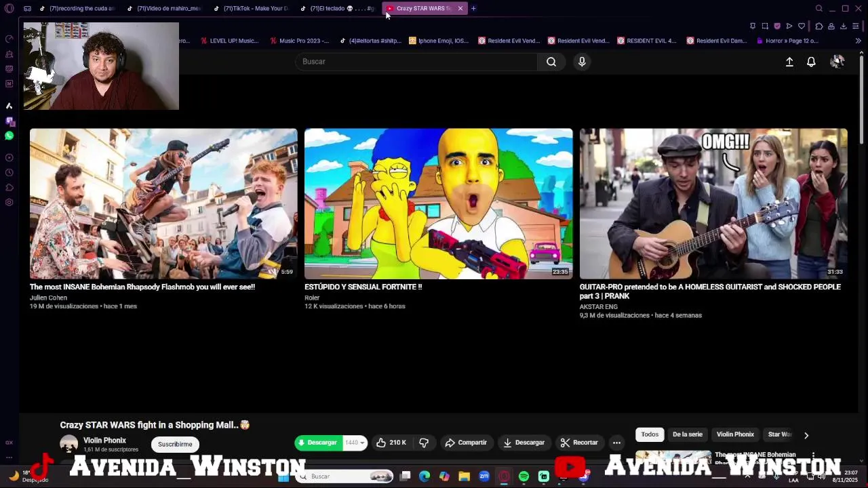Viewport: 868px width, 488px height.
Task: Open the Resident Evil Dam... bookmark
Action: (x=717, y=41)
